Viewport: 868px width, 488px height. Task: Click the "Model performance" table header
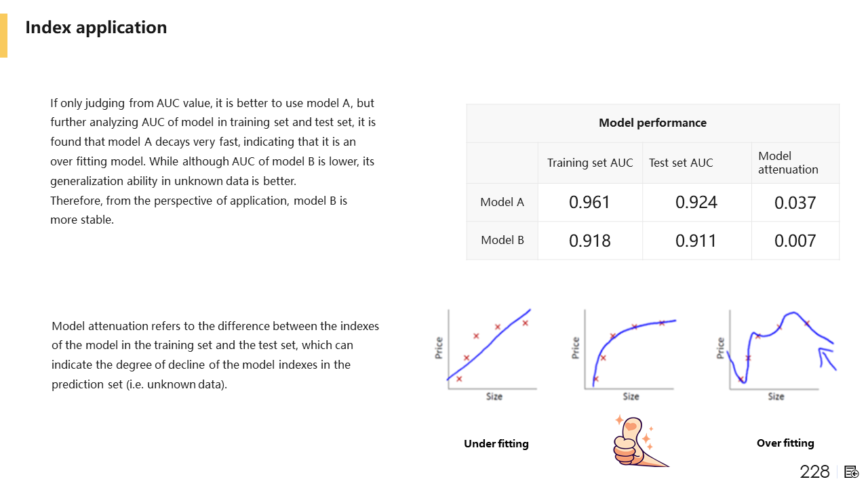[652, 123]
